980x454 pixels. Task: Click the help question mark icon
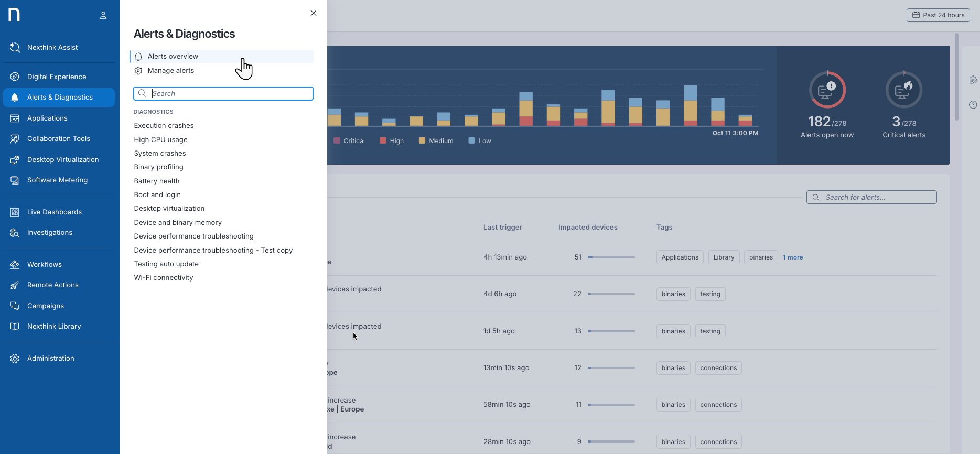[973, 105]
